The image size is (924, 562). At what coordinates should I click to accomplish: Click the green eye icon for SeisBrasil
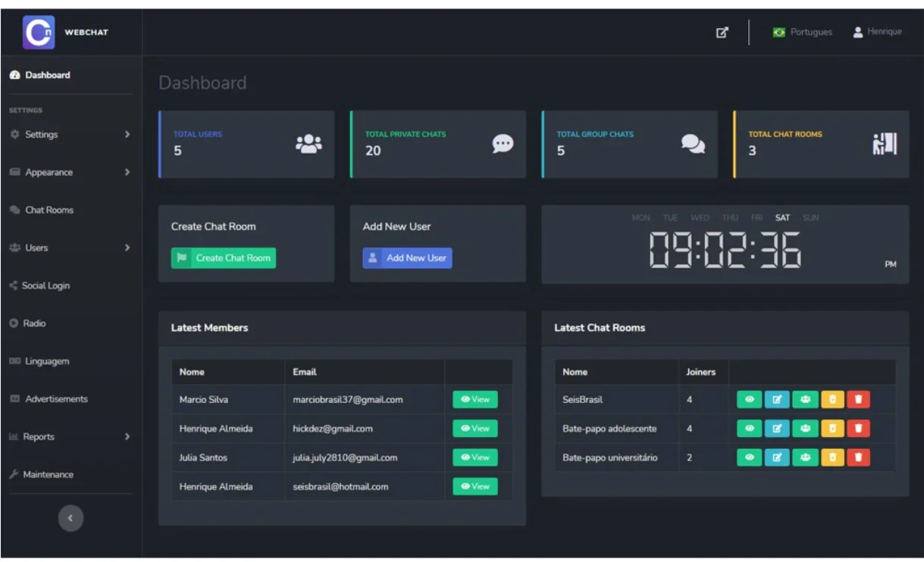749,399
